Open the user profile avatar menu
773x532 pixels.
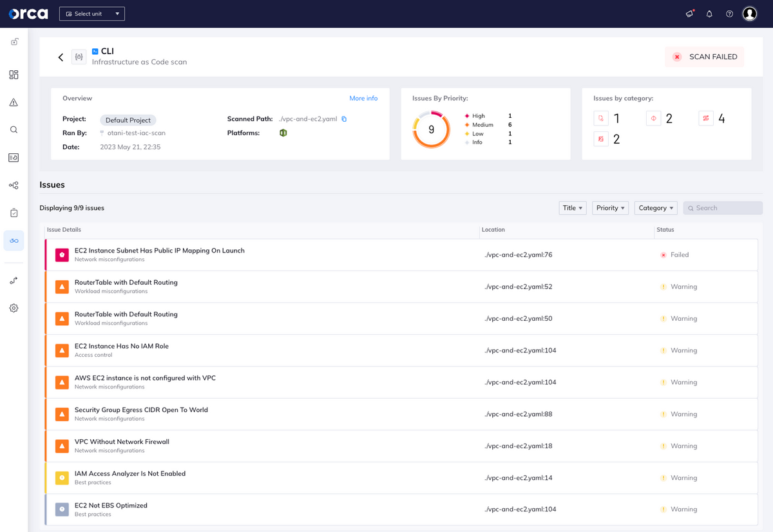point(749,14)
